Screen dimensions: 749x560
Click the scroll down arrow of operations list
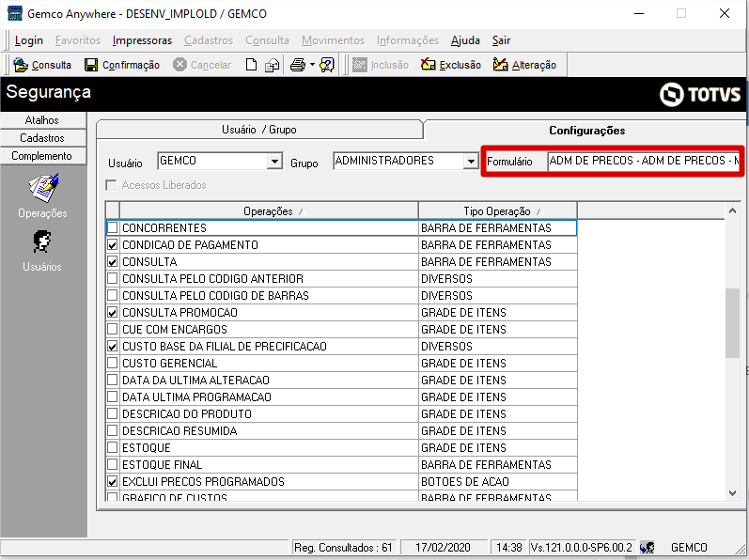click(732, 493)
